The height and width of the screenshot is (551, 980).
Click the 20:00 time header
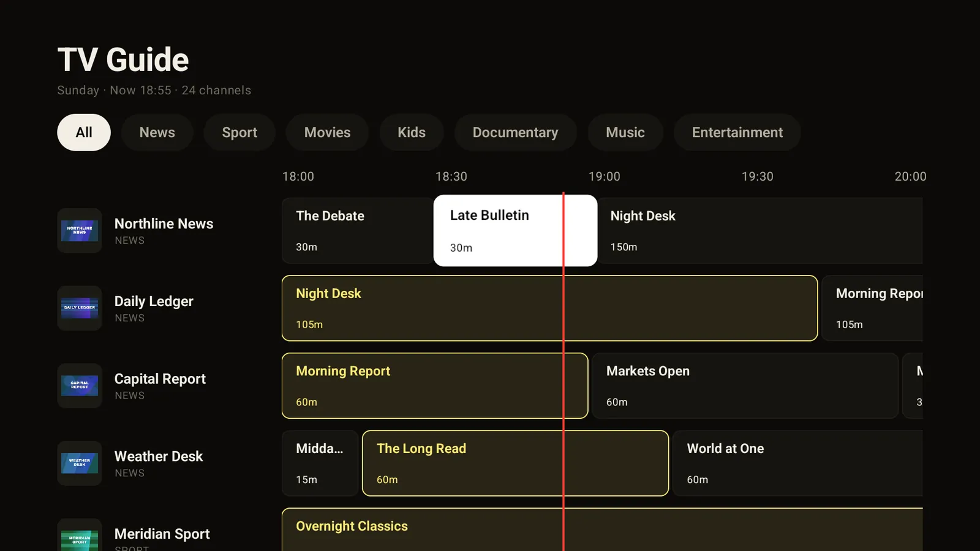(x=910, y=176)
